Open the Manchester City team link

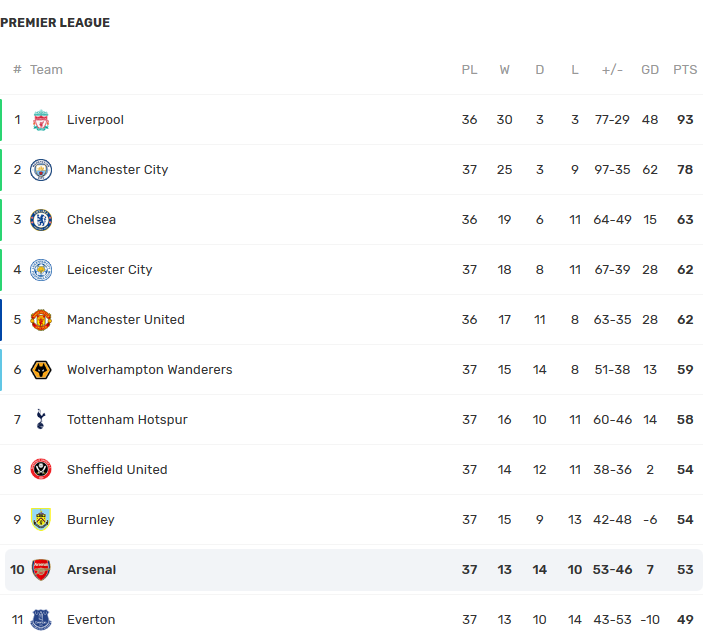(x=117, y=170)
